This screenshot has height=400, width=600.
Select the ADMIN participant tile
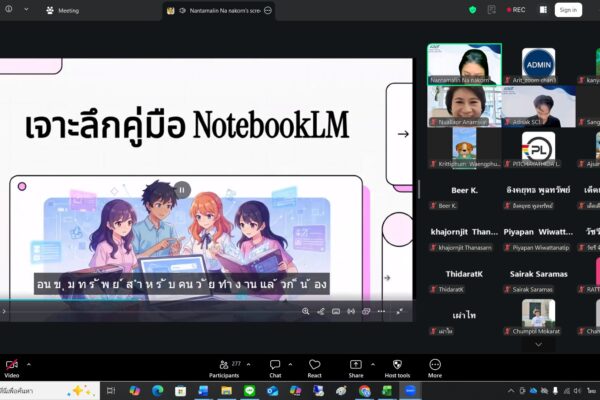click(538, 64)
